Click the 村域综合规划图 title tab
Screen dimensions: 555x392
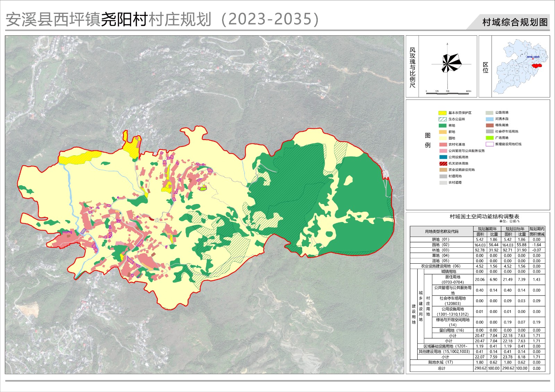click(515, 22)
